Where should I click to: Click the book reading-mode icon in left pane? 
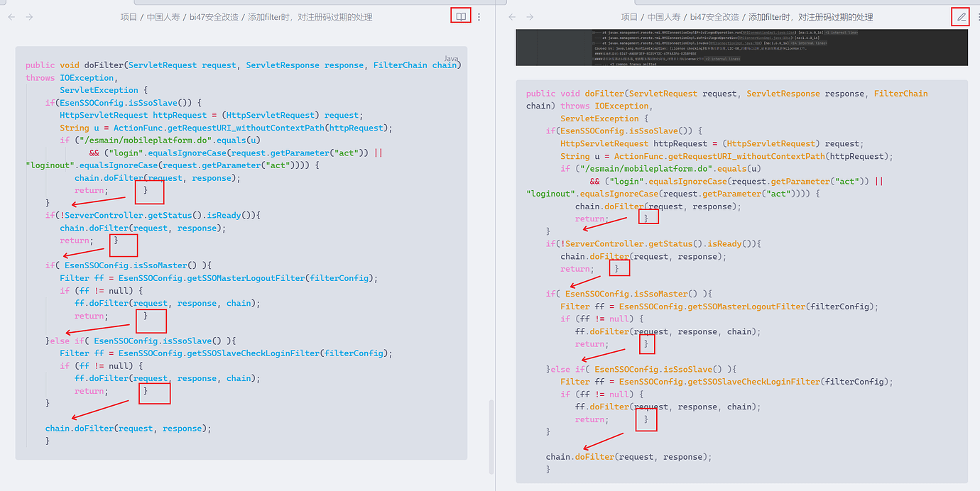tap(461, 16)
